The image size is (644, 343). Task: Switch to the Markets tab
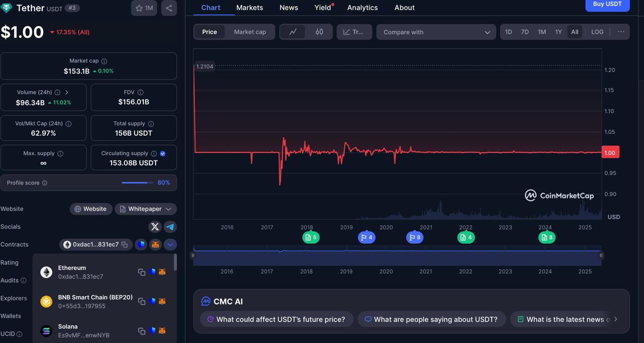pos(250,8)
